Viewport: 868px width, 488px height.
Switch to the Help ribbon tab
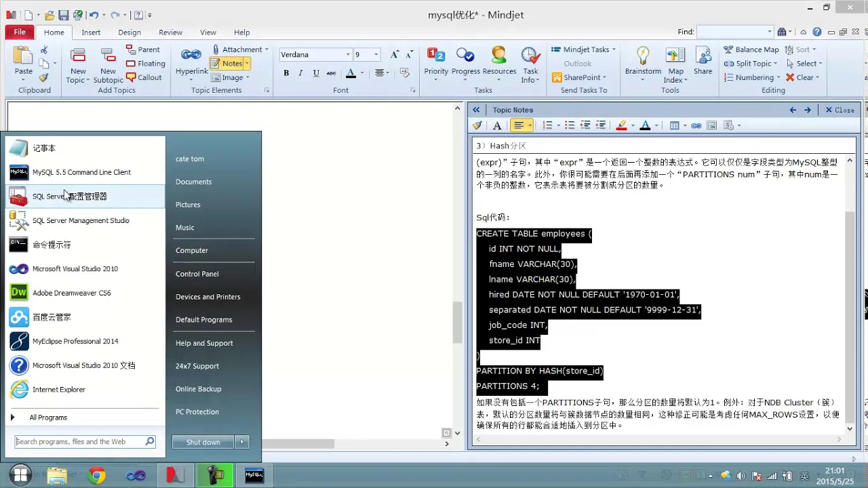pyautogui.click(x=242, y=32)
